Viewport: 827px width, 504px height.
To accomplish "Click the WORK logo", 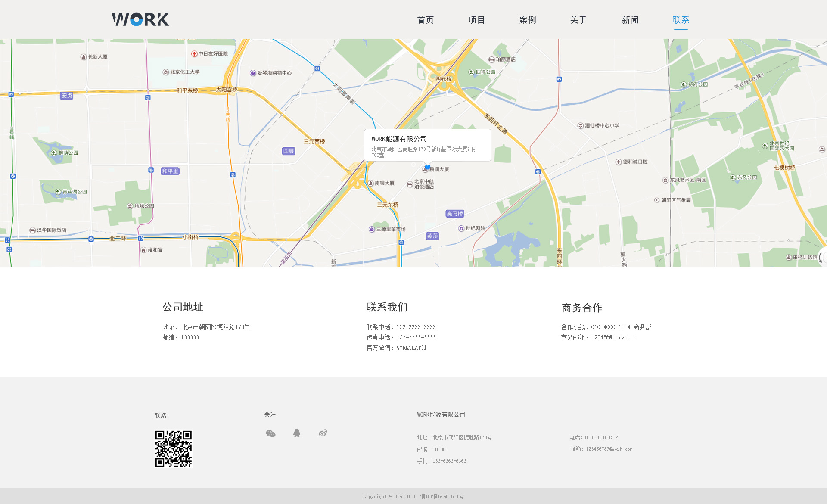I will [x=140, y=19].
